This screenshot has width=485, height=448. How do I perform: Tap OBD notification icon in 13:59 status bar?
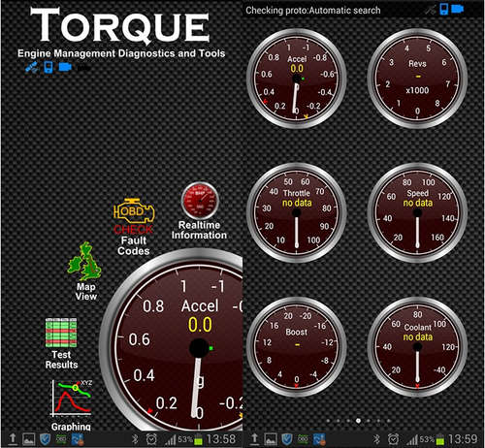tap(303, 439)
